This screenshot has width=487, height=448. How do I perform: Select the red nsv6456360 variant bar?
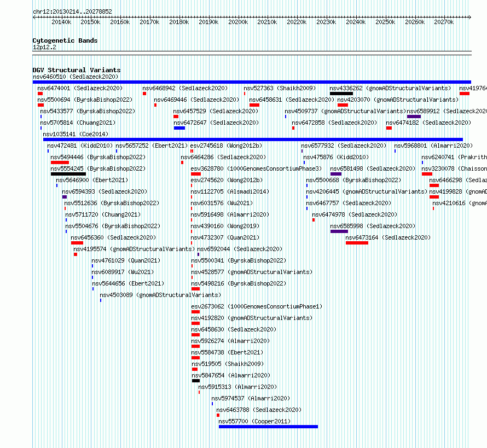click(x=77, y=243)
